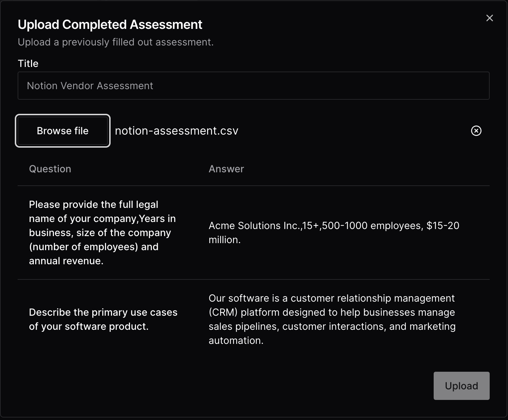
Task: Select the primary use cases question cell
Action: [x=103, y=319]
